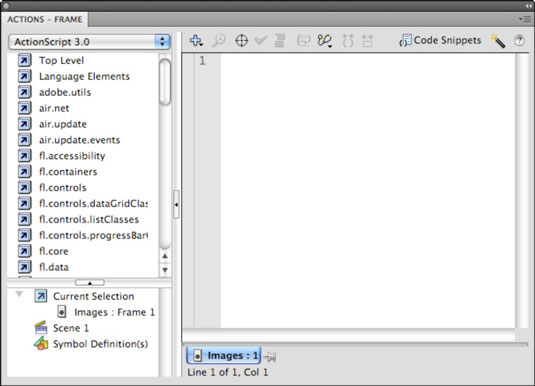Select Scene 1 in script navigator
The width and height of the screenshot is (535, 386).
[71, 328]
